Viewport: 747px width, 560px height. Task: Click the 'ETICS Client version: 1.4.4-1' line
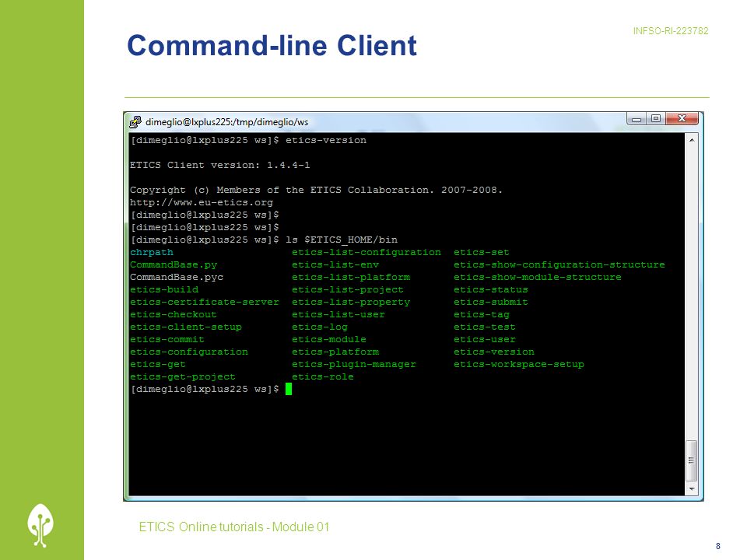[219, 165]
